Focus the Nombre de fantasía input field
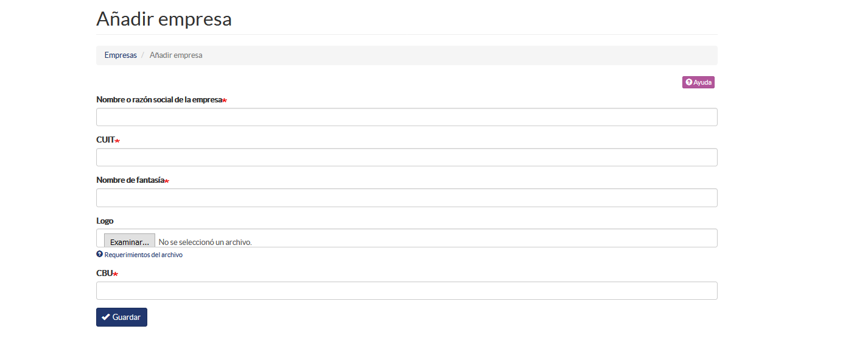 click(407, 197)
